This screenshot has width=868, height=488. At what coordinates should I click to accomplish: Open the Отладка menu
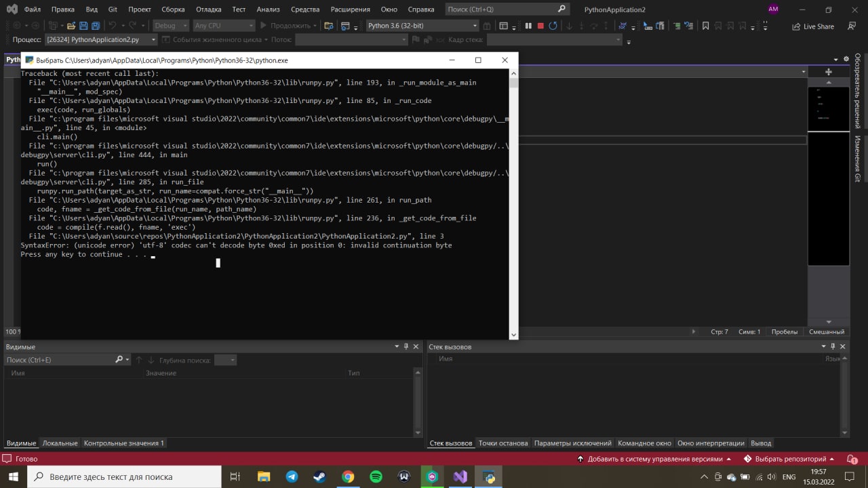pos(209,9)
